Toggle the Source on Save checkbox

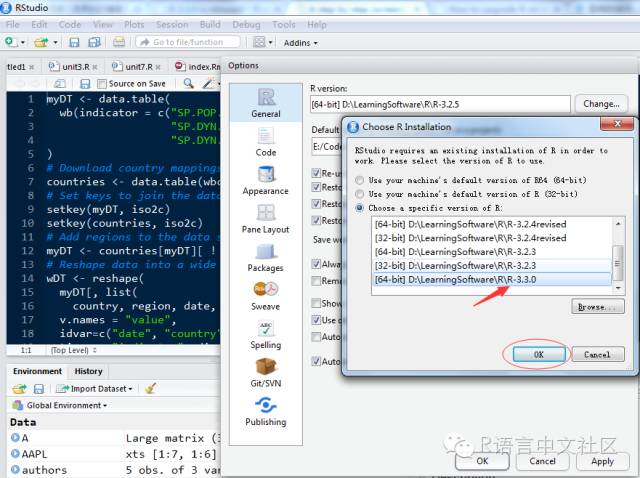(x=102, y=84)
